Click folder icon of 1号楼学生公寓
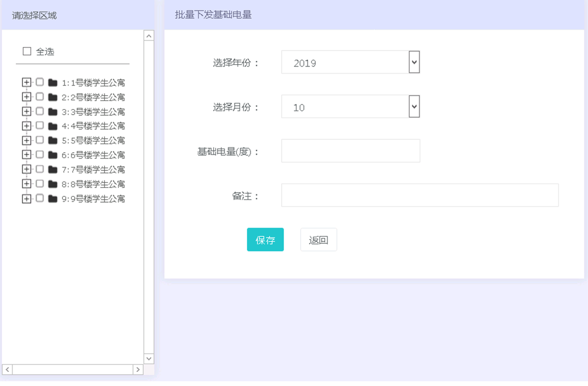The image size is (588, 386). pos(52,83)
